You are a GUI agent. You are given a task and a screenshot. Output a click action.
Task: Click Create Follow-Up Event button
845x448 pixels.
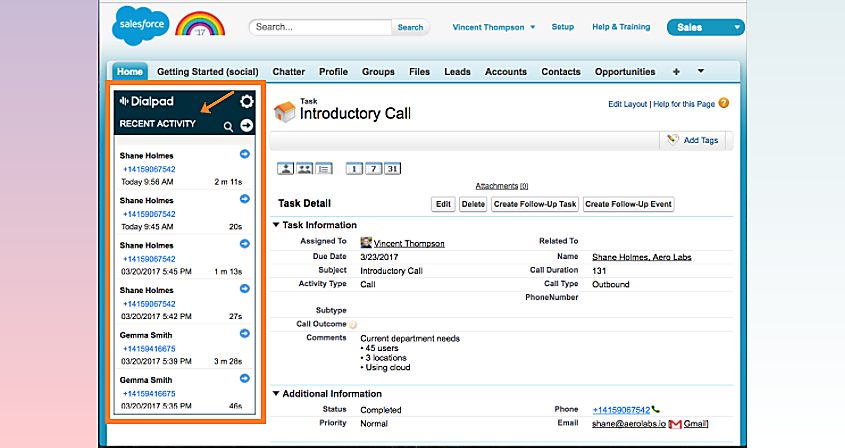point(628,204)
